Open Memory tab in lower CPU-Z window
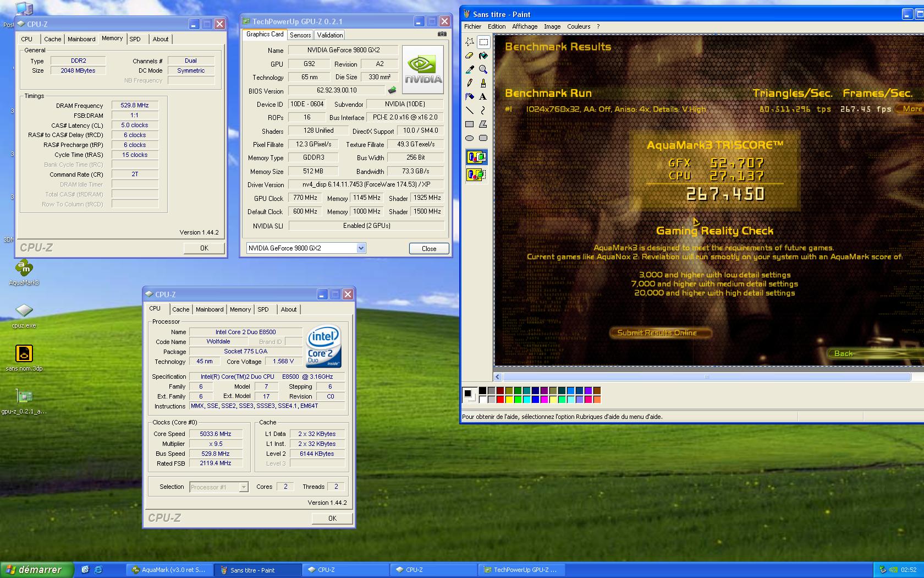Viewport: 924px width, 578px height. pyautogui.click(x=240, y=309)
